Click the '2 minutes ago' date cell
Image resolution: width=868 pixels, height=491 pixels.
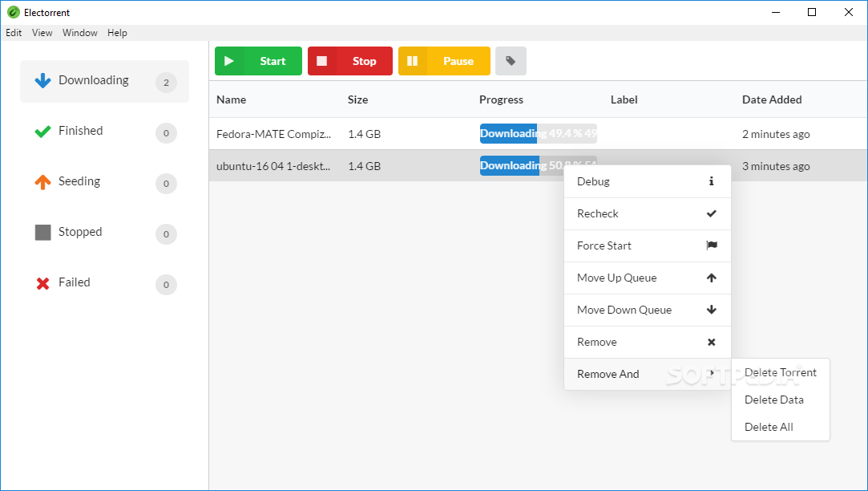point(776,134)
